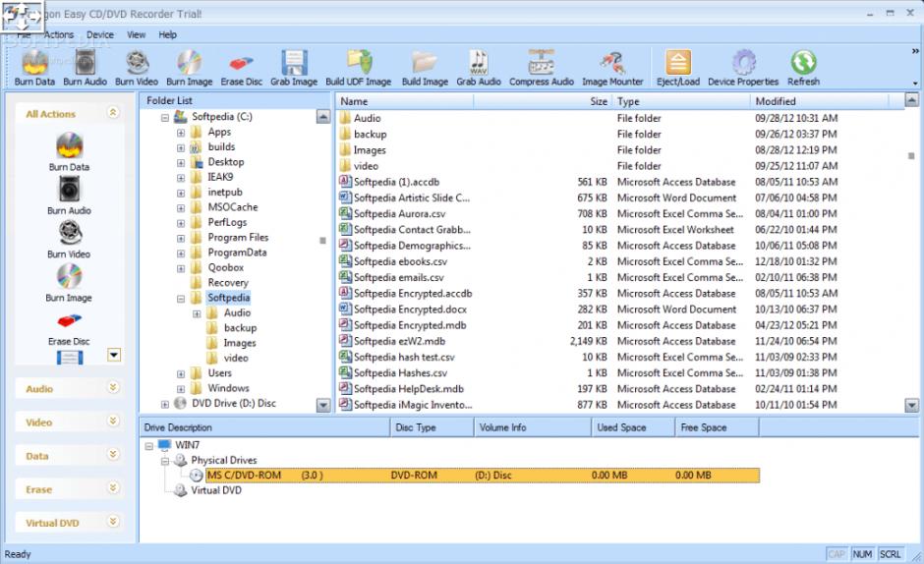Expand the Program Files folder node
Viewport: 924px width, 564px height.
tap(181, 238)
